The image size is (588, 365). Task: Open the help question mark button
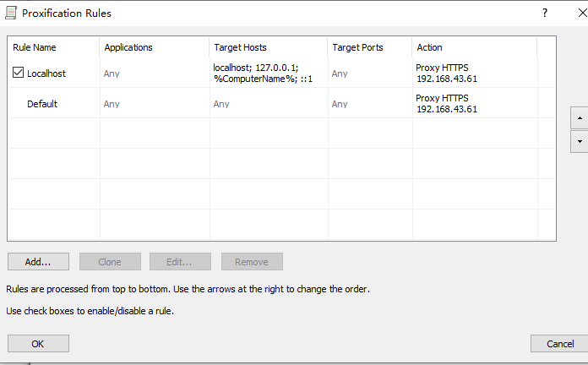tap(545, 14)
